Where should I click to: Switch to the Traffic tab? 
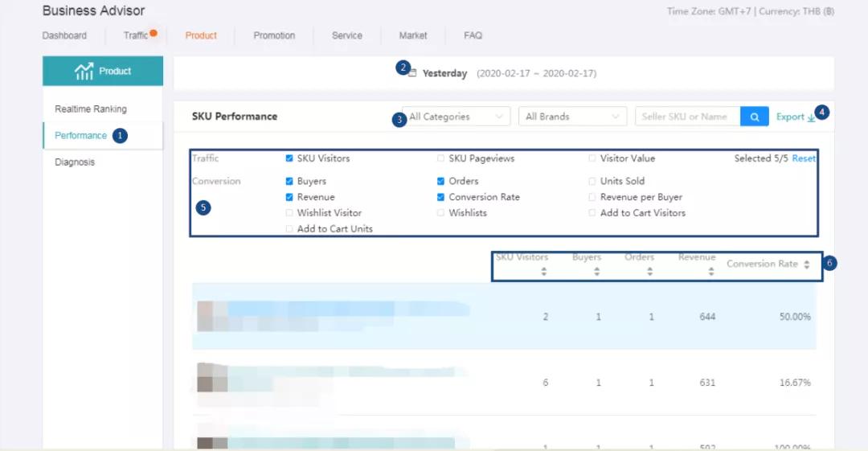(x=136, y=35)
